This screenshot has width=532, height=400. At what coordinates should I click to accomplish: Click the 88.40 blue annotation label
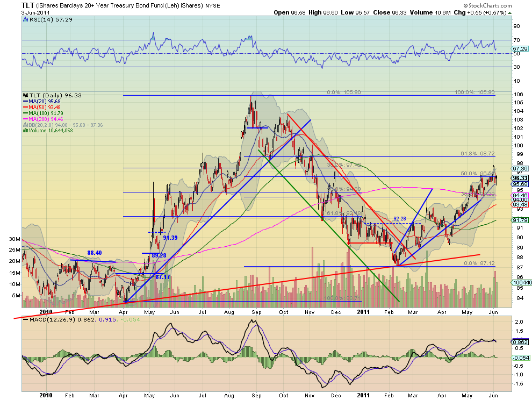(x=95, y=253)
